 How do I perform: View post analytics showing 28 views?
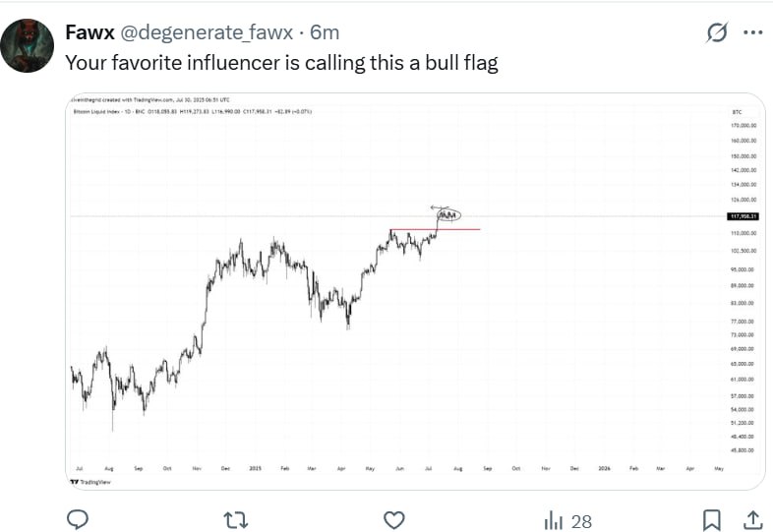567,520
